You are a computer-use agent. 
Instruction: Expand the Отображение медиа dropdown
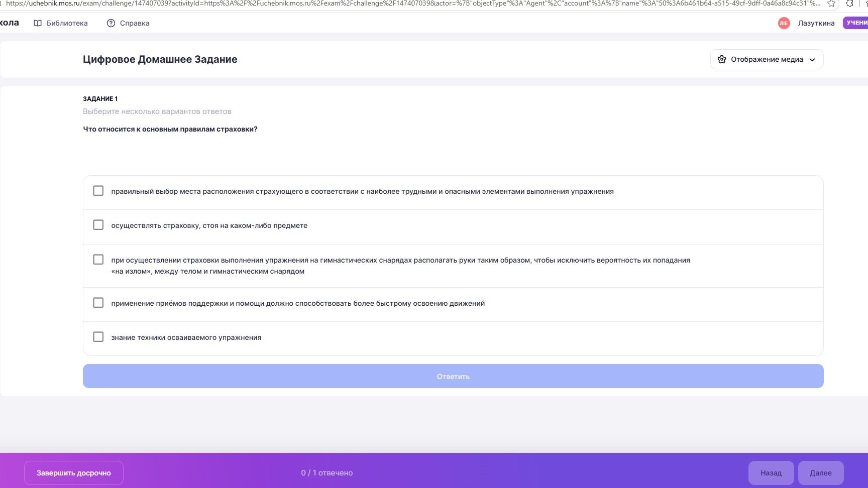click(x=767, y=59)
